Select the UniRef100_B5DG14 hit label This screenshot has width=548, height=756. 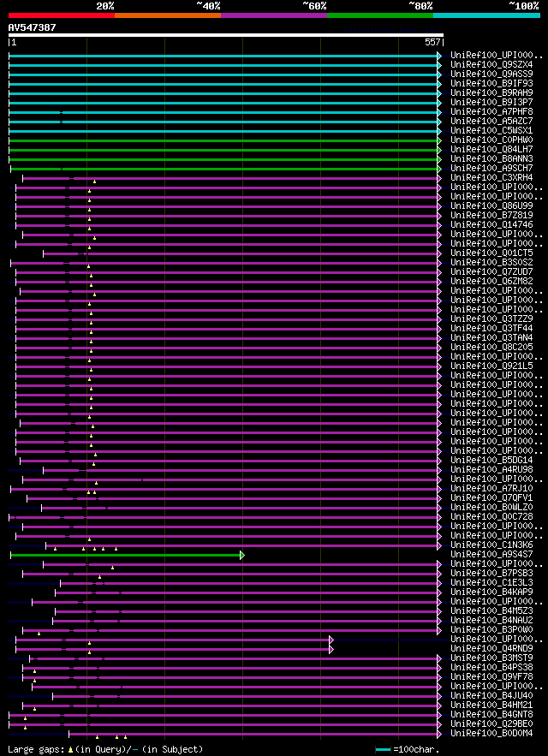pos(491,461)
